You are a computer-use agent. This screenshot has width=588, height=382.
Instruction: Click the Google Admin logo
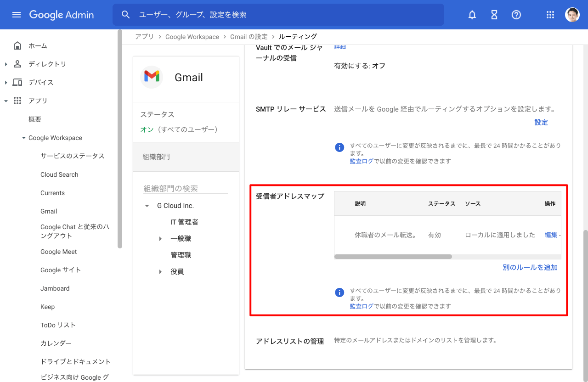tap(62, 15)
